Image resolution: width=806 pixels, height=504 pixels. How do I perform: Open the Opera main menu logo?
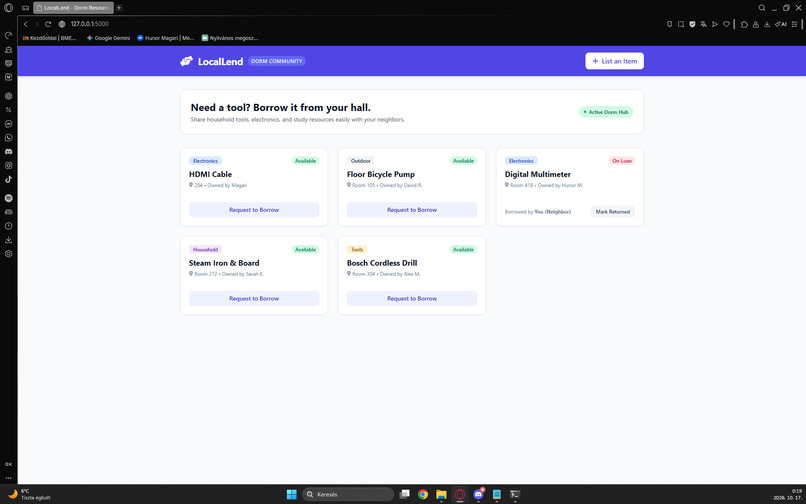8,8
